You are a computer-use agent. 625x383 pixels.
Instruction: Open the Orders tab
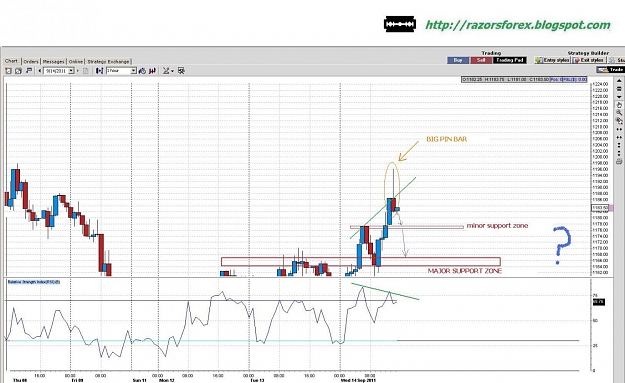pyautogui.click(x=31, y=61)
